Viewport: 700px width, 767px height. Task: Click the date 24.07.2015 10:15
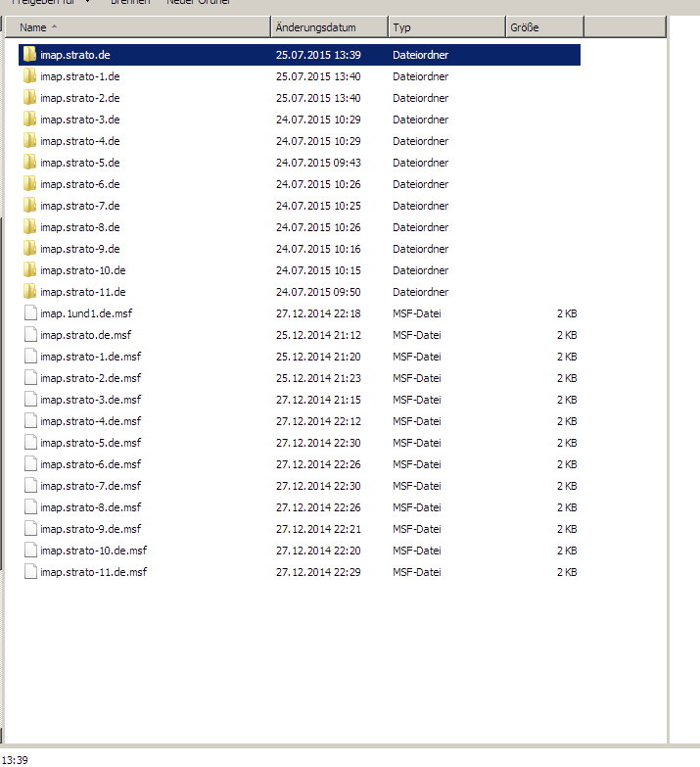318,270
